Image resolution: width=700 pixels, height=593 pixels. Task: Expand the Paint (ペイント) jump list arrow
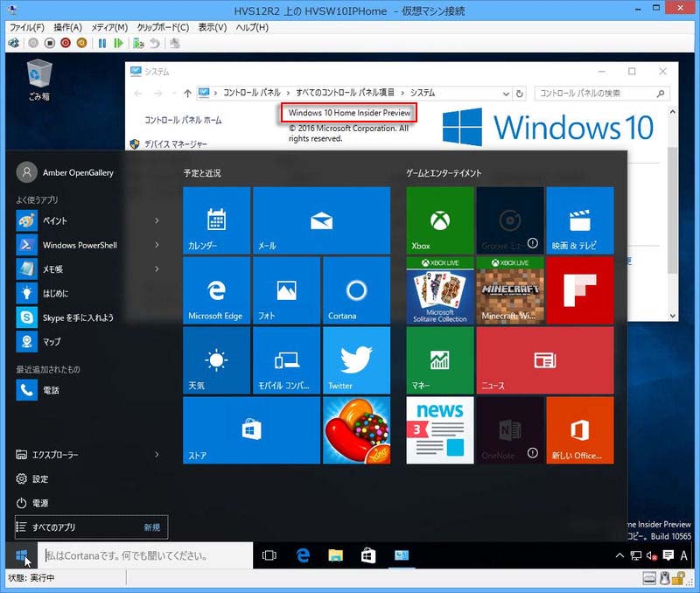click(157, 220)
